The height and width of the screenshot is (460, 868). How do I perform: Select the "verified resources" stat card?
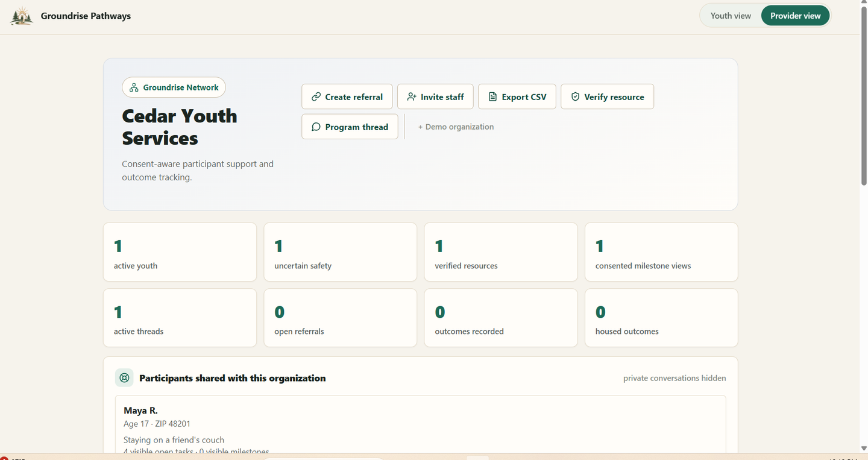click(x=501, y=252)
